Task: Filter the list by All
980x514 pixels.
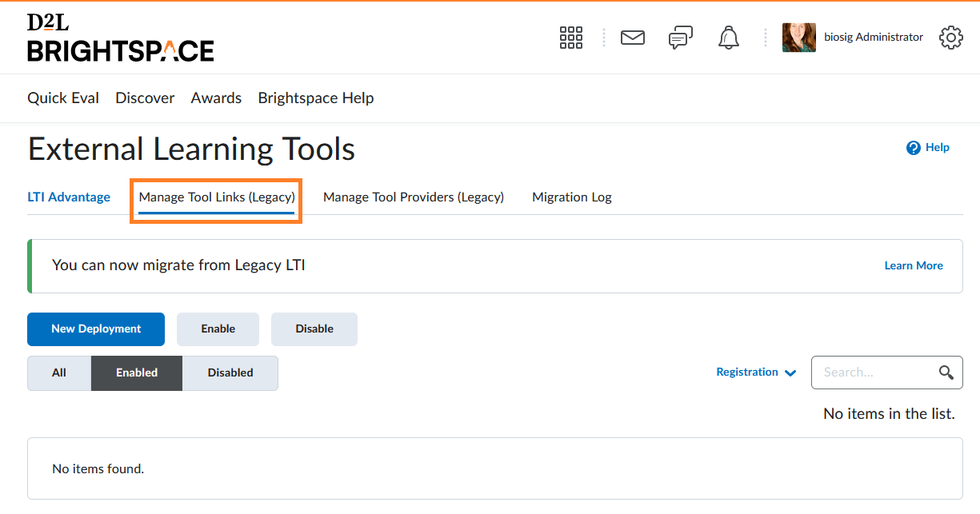Action: tap(59, 373)
